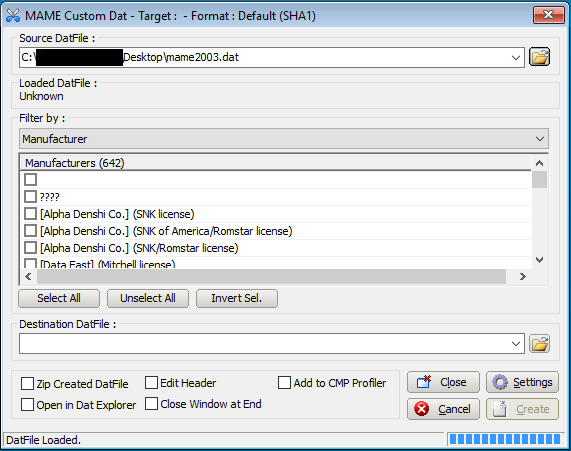This screenshot has width=571, height=451.
Task: Open the Source DatFile dropdown arrow
Action: 516,58
